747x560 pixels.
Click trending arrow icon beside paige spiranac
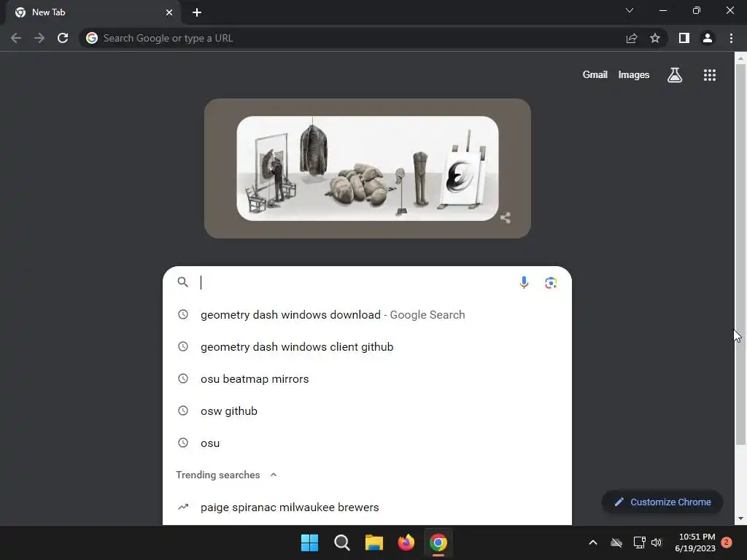click(x=183, y=507)
